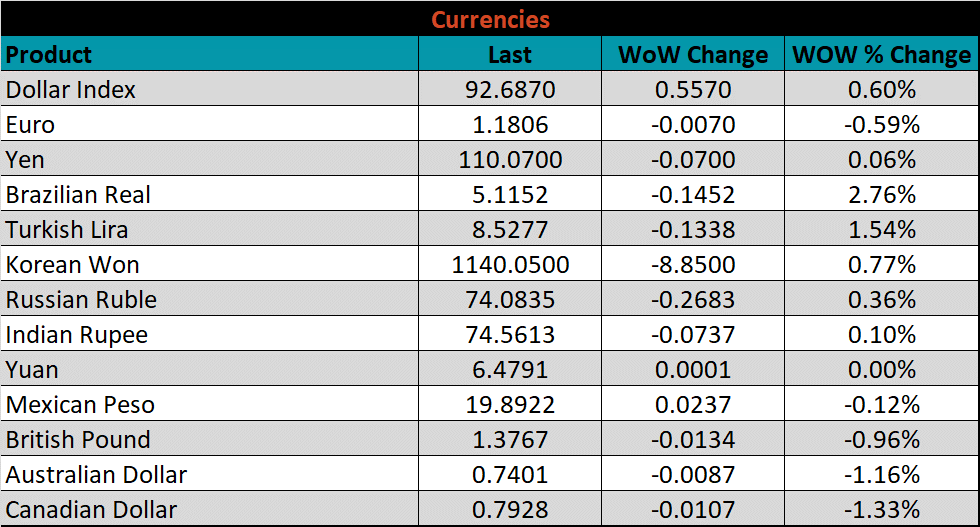Click Australian Dollar percent change -1.16%
The width and height of the screenshot is (980, 527).
881,475
